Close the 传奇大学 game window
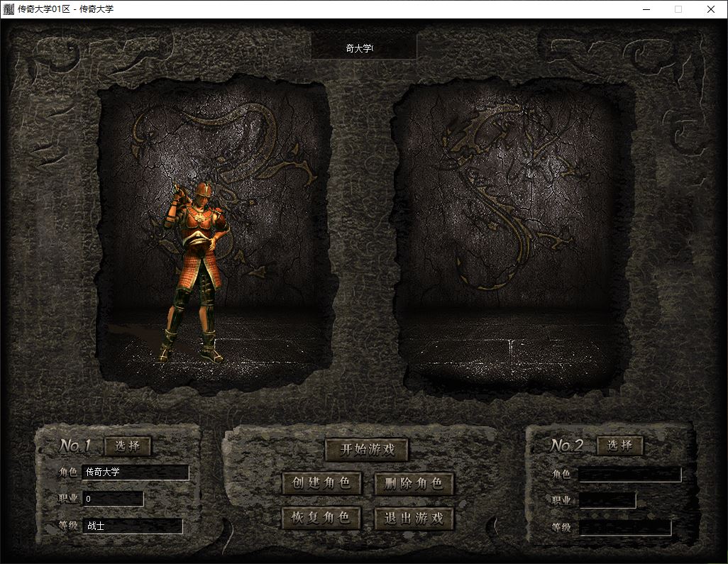 (711, 9)
